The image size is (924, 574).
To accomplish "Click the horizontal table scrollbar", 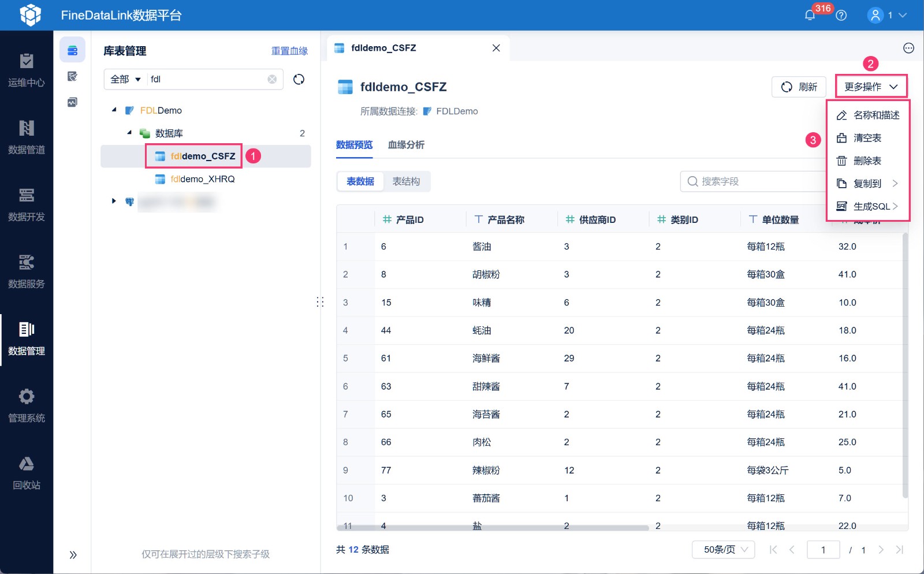I will point(493,528).
